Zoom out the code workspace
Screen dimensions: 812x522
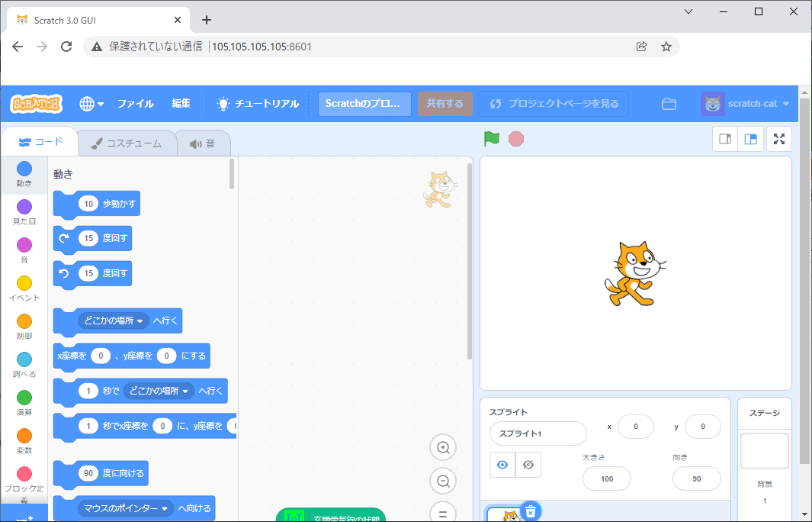(x=443, y=481)
